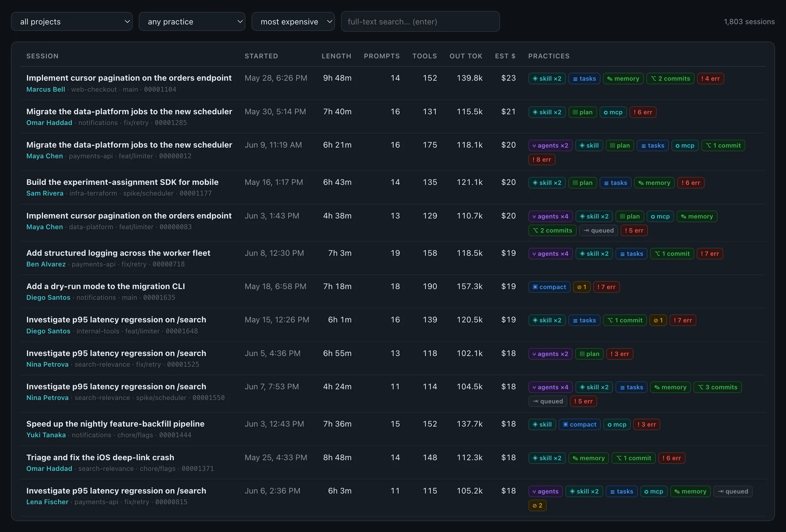Click author name Yuki Tanaka

click(x=46, y=435)
